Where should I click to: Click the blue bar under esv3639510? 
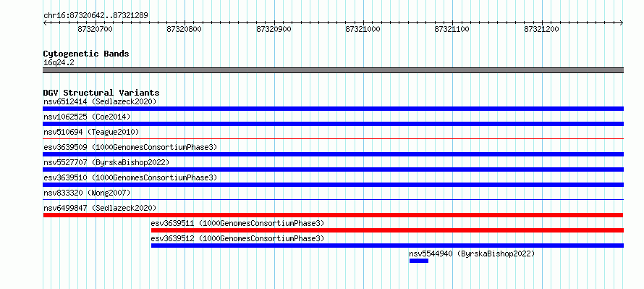point(333,185)
